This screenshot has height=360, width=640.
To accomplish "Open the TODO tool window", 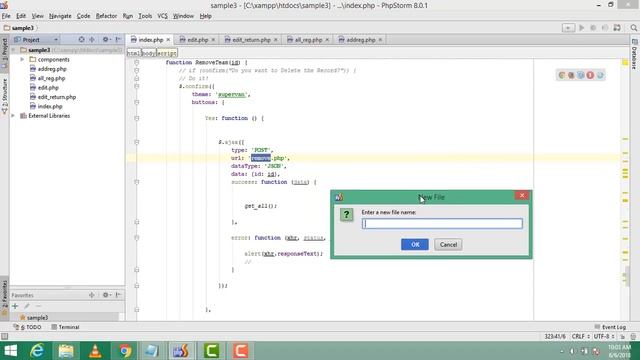I will pos(27,327).
